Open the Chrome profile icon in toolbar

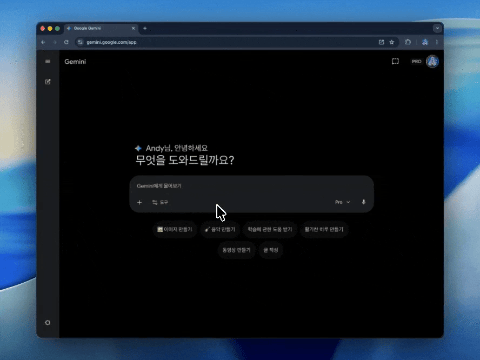click(425, 42)
